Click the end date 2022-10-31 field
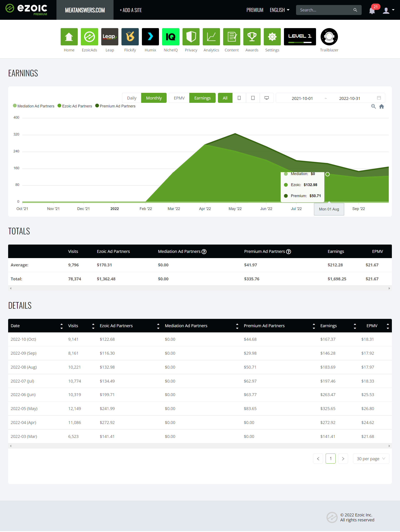 [350, 98]
